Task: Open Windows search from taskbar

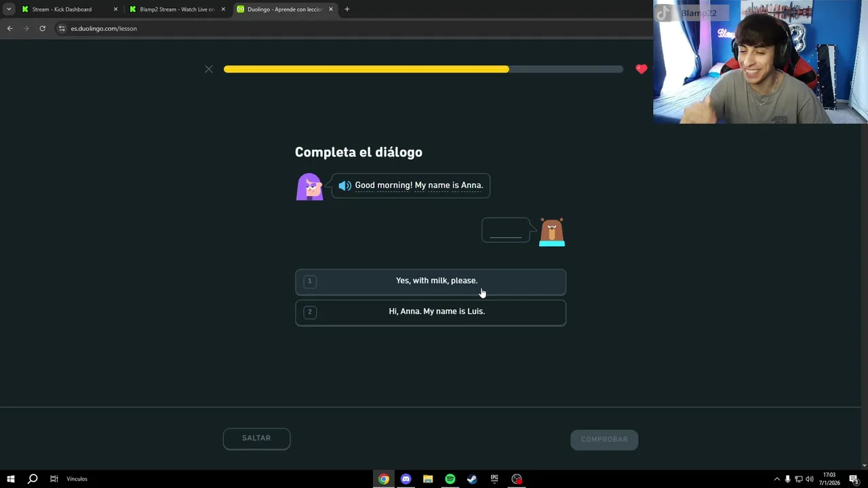Action: [32, 479]
